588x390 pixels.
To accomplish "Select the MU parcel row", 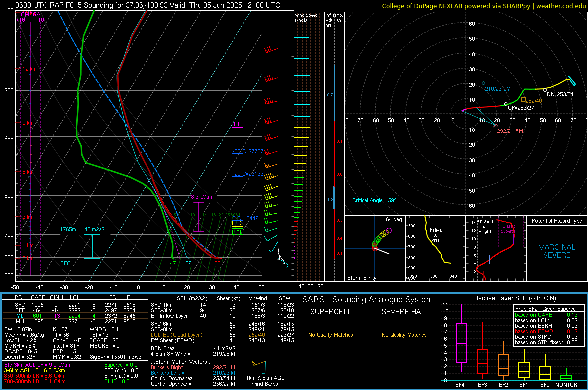I will coord(75,321).
